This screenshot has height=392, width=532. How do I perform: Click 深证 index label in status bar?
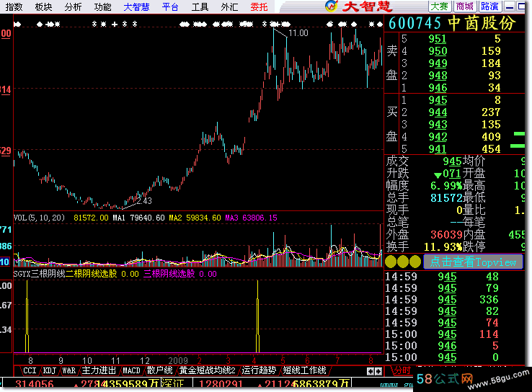point(172,384)
